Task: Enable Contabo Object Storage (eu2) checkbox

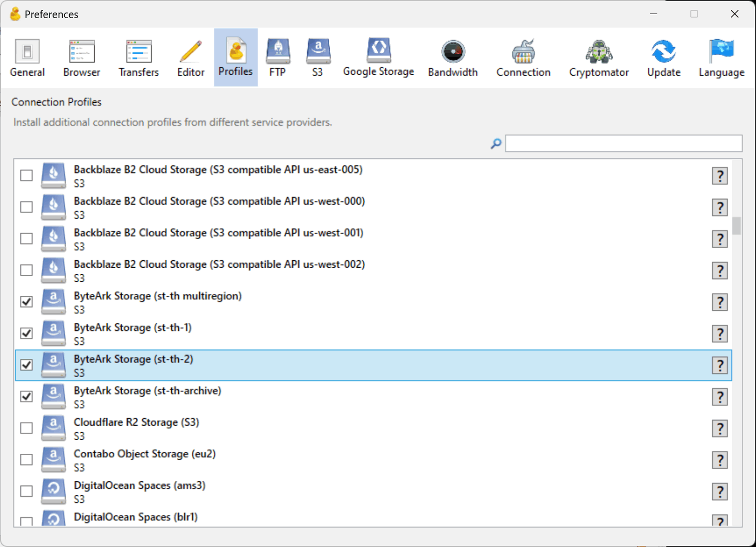Action: coord(27,460)
